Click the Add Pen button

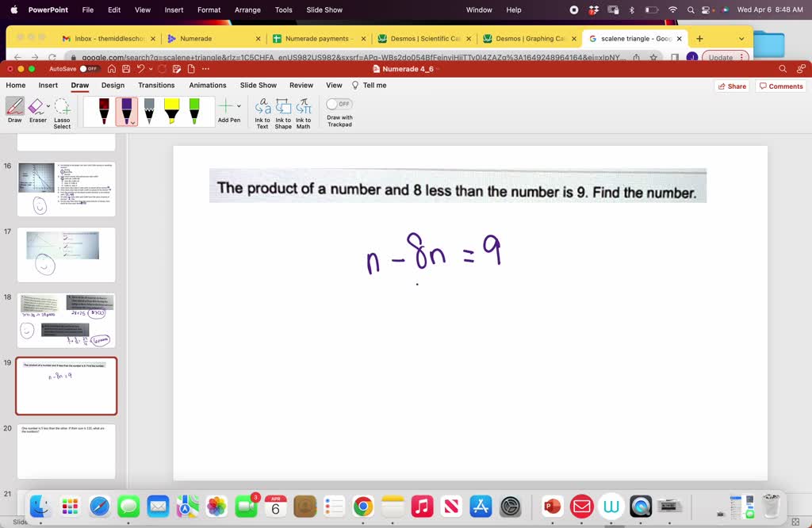226,110
